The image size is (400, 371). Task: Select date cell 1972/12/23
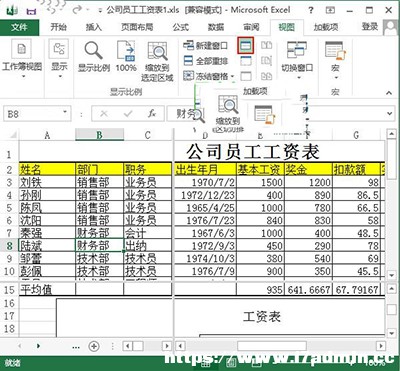205,195
